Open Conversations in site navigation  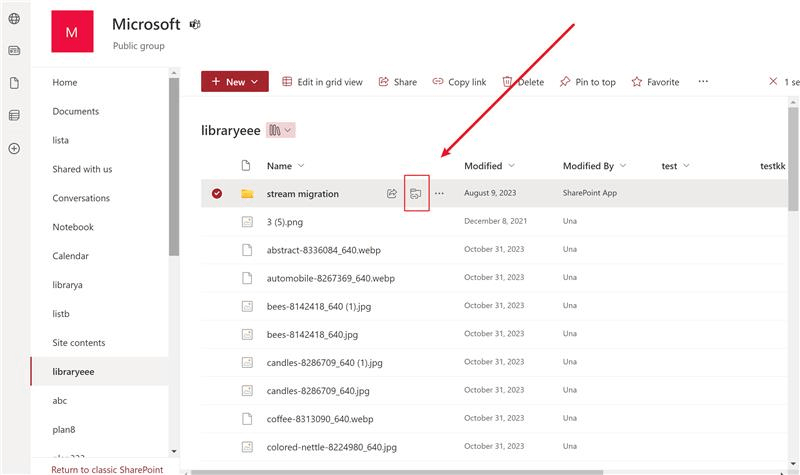(x=81, y=198)
